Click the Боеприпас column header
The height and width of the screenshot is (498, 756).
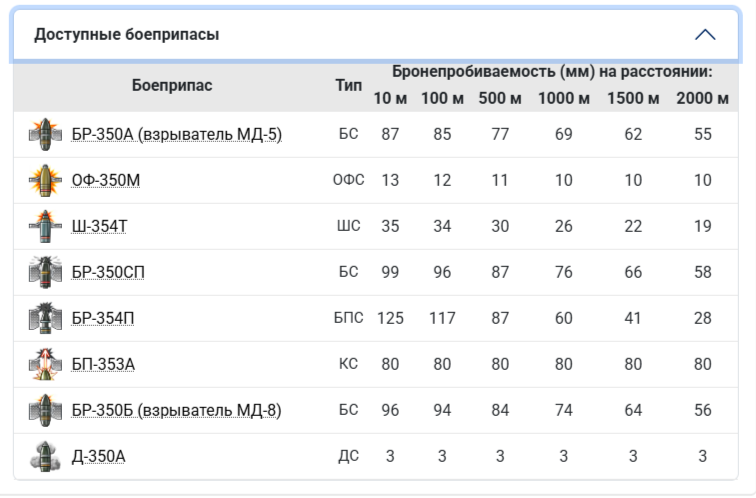click(172, 86)
